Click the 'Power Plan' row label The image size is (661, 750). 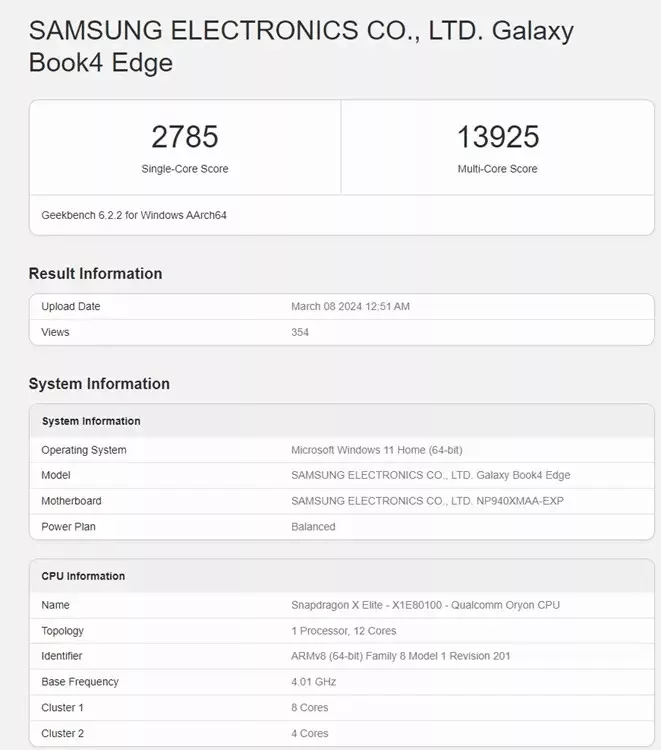click(68, 527)
